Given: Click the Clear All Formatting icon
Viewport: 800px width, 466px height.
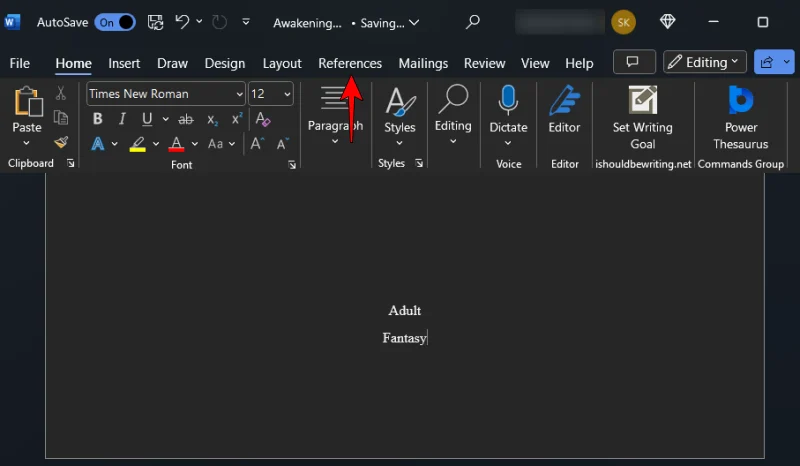Looking at the screenshot, I should (263, 119).
